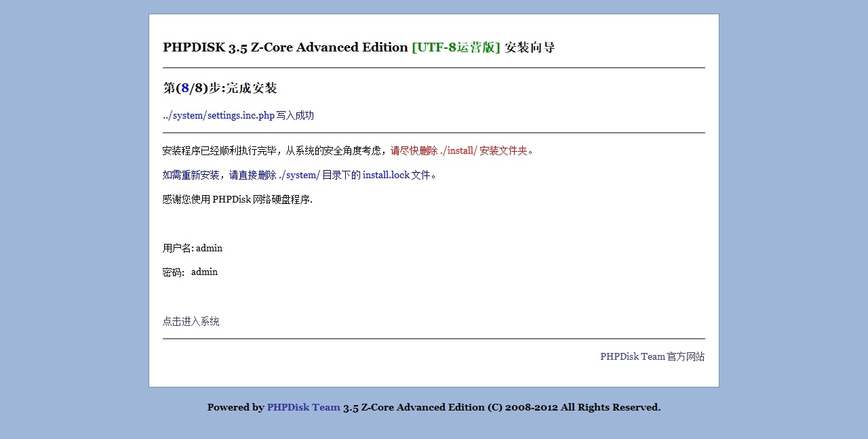868x439 pixels.
Task: Click the 感谢您使用 PHPDisk 网络硬盘程序 text
Action: (x=237, y=199)
